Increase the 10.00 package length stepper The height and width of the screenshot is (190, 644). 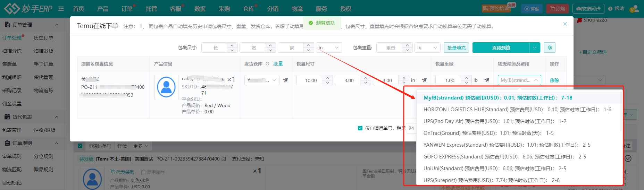pos(327,78)
